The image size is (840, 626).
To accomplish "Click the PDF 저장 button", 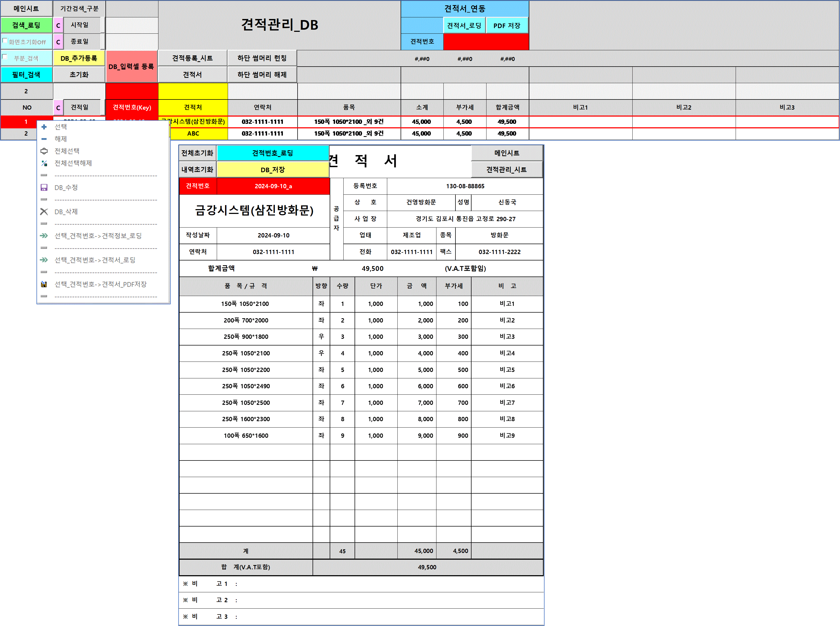I will coord(507,25).
